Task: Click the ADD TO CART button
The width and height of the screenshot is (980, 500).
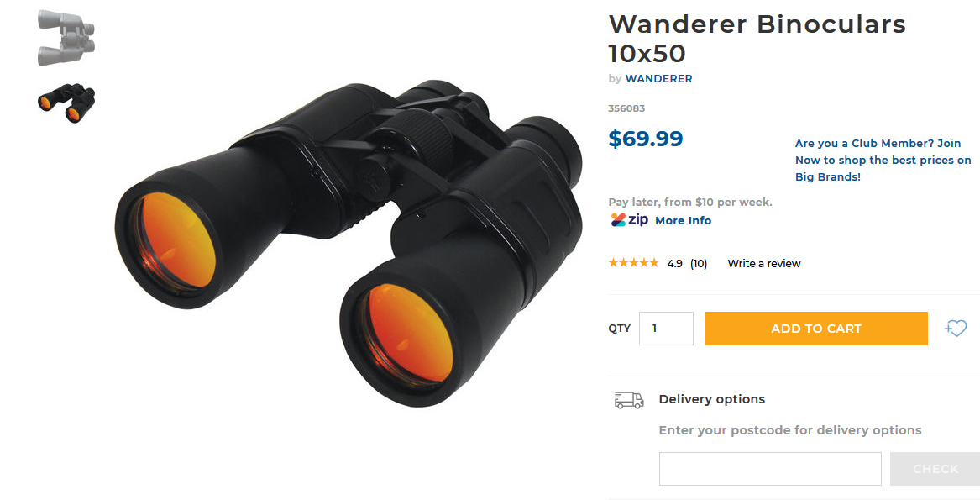Action: (x=816, y=329)
